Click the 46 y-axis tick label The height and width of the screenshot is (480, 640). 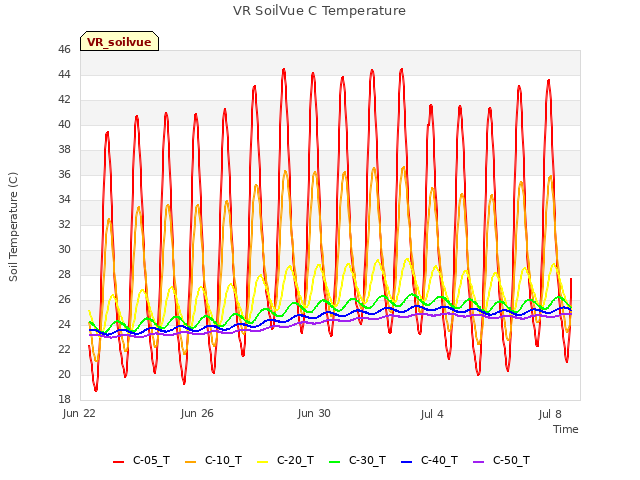[x=64, y=50]
